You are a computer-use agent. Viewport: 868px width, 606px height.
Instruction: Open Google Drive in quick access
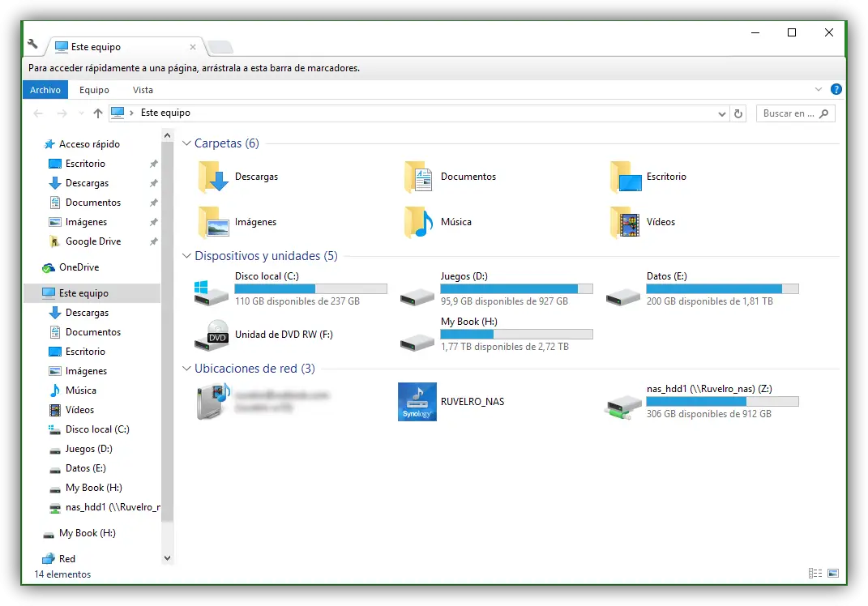point(93,241)
